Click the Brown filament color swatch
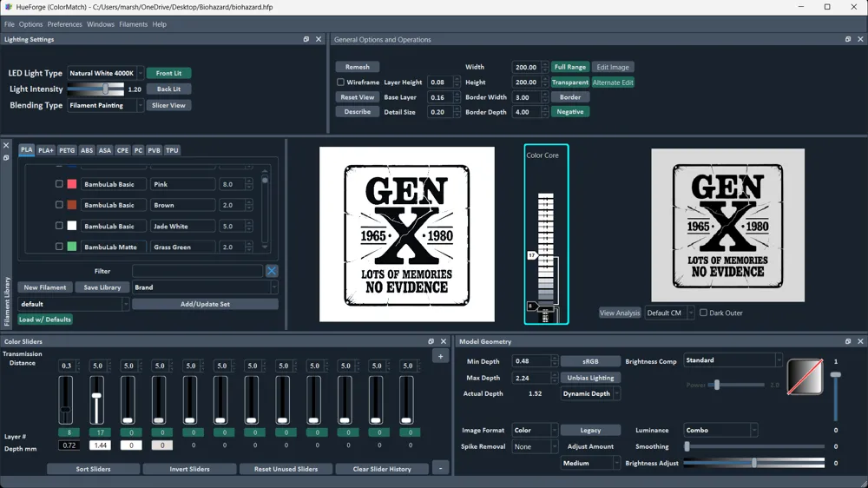This screenshot has height=488, width=868. [x=72, y=205]
